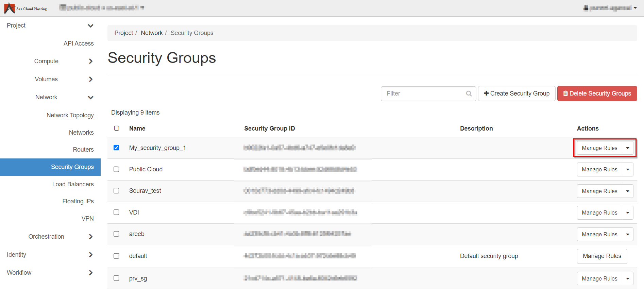Check the Public Cloud row checkbox
This screenshot has width=644, height=289.
coord(116,169)
